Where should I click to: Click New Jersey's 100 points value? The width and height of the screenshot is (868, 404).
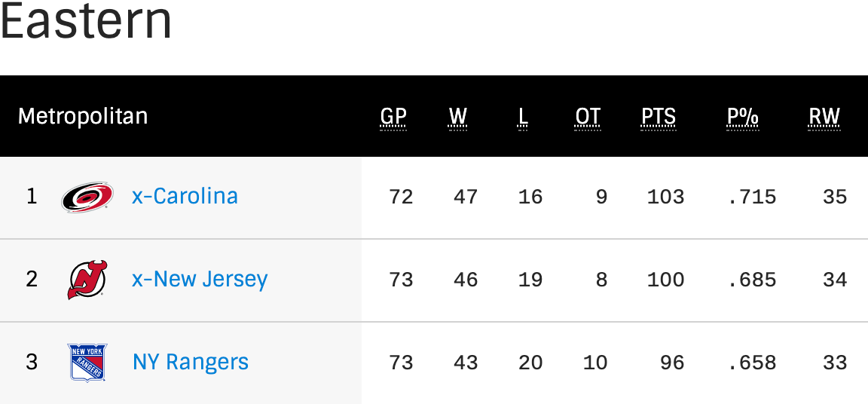[665, 280]
